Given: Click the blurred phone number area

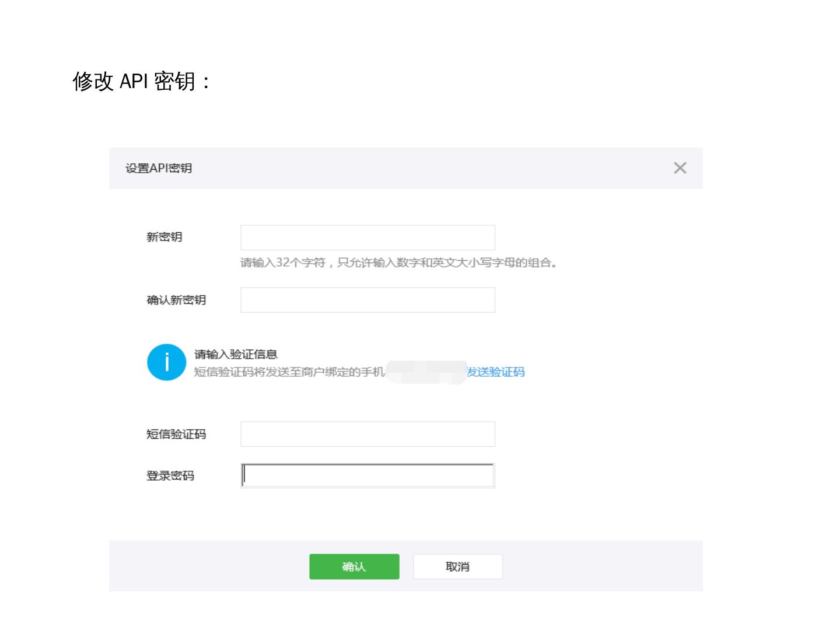Looking at the screenshot, I should click(x=426, y=372).
